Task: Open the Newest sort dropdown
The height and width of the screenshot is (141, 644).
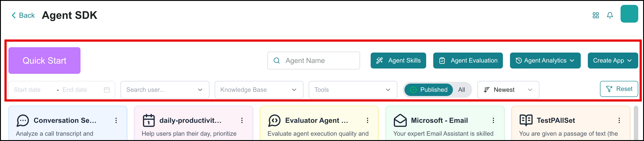Action: click(x=508, y=90)
